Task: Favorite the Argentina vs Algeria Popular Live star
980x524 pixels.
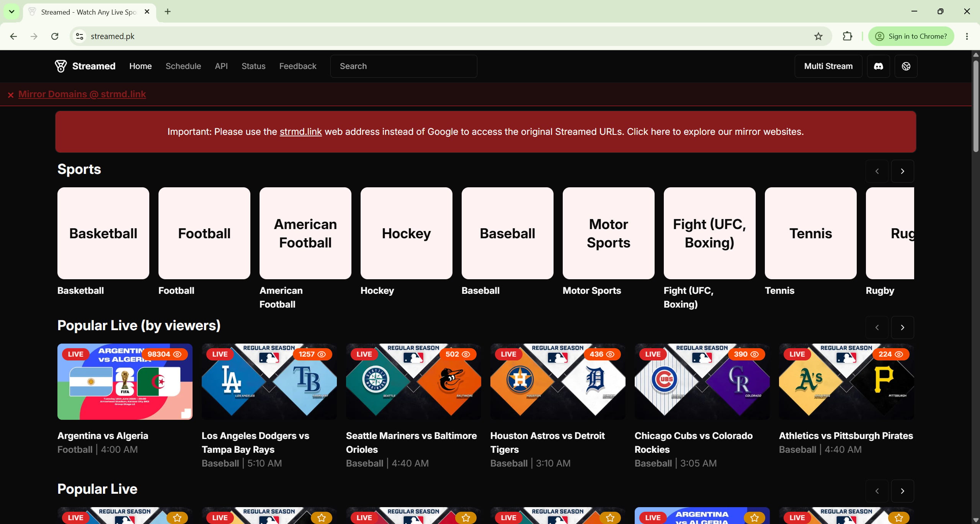Action: [755, 517]
